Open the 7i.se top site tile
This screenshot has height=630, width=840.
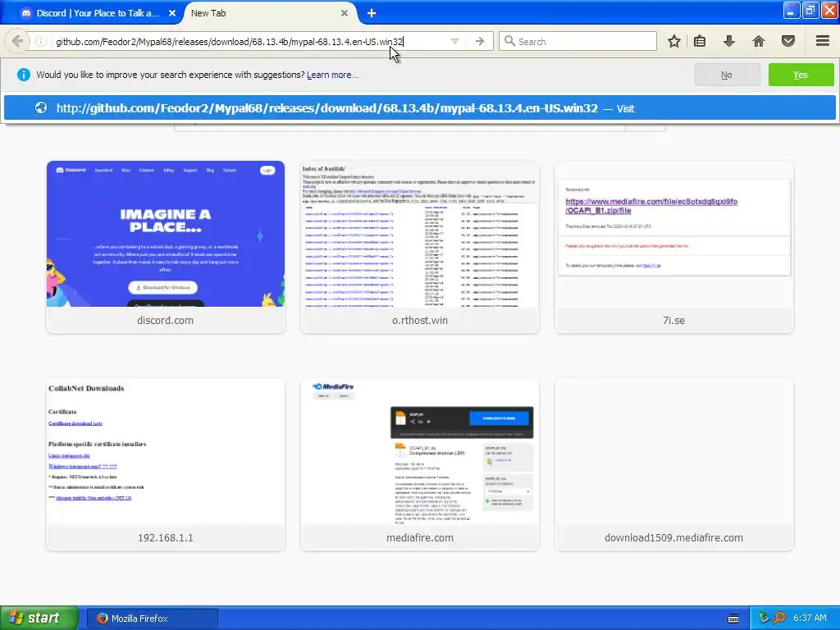[674, 247]
